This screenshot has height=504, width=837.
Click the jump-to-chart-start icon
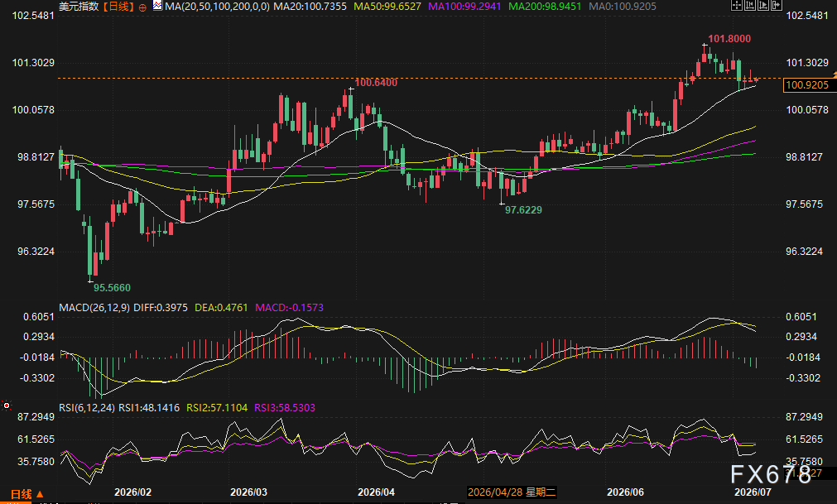pyautogui.click(x=750, y=5)
